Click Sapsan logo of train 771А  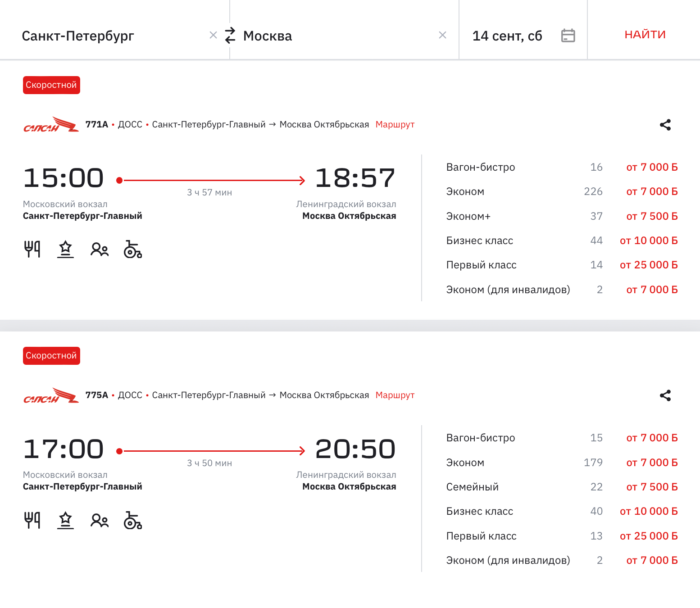51,125
